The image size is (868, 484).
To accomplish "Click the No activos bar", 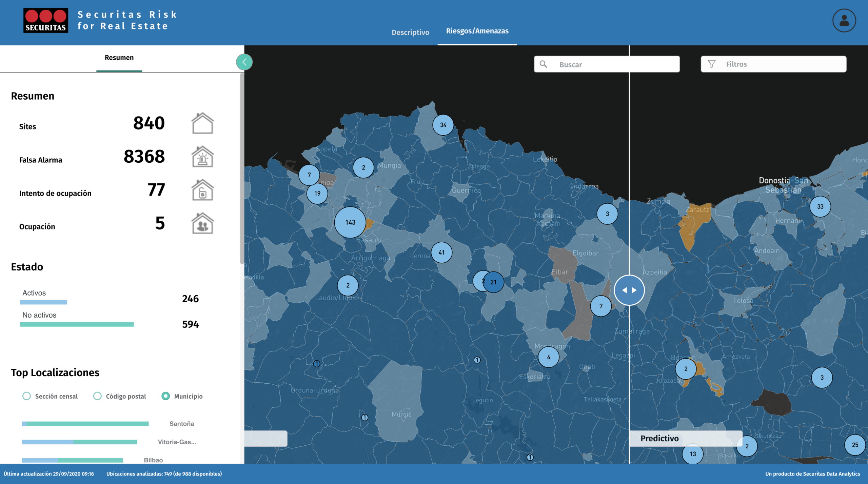I will click(x=77, y=324).
